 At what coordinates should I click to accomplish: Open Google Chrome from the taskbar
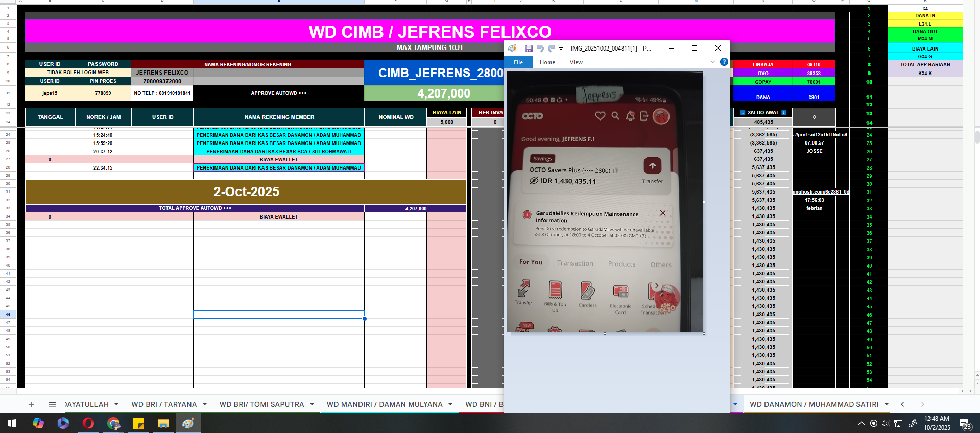113,423
